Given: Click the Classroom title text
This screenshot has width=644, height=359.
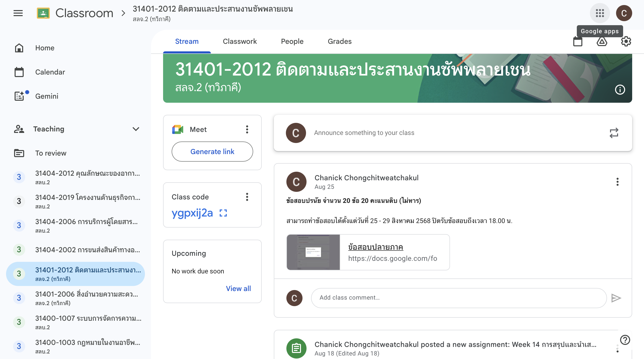Looking at the screenshot, I should coord(84,13).
